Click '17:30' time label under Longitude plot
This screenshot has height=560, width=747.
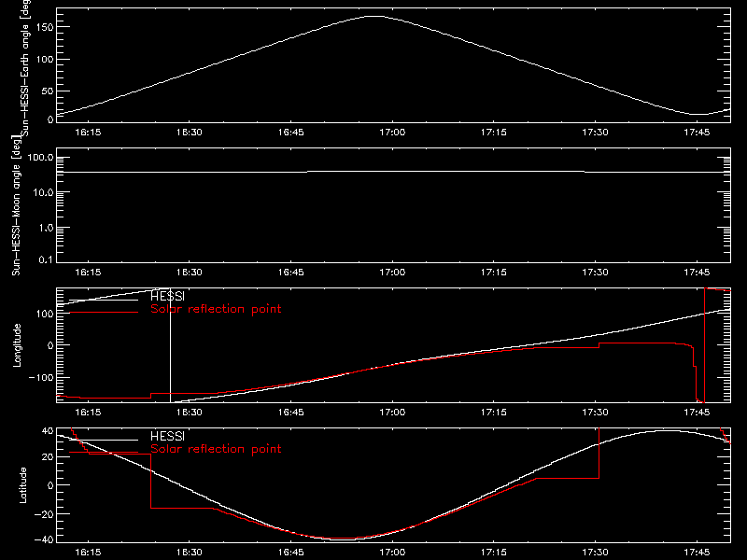pos(595,412)
